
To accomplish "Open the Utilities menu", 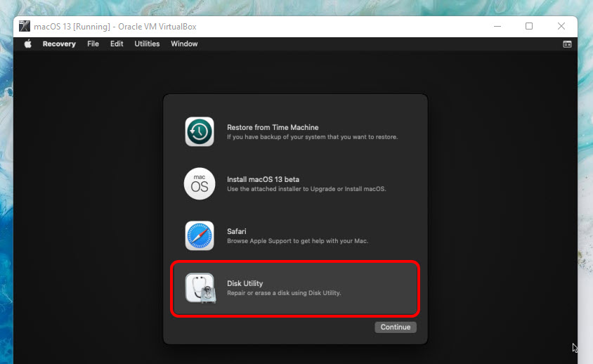I will coord(147,44).
